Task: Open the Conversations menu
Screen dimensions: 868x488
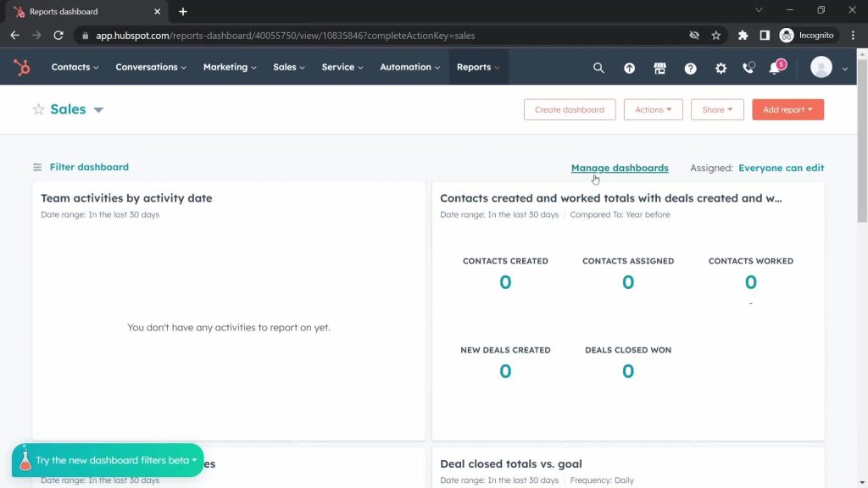Action: (x=151, y=67)
